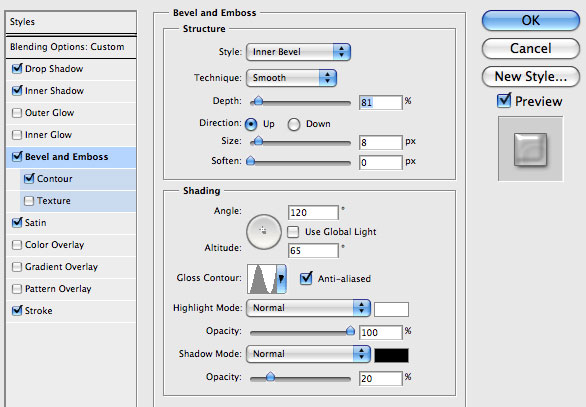The image size is (586, 407).
Task: Click the black Shadow color swatch
Action: (x=391, y=355)
